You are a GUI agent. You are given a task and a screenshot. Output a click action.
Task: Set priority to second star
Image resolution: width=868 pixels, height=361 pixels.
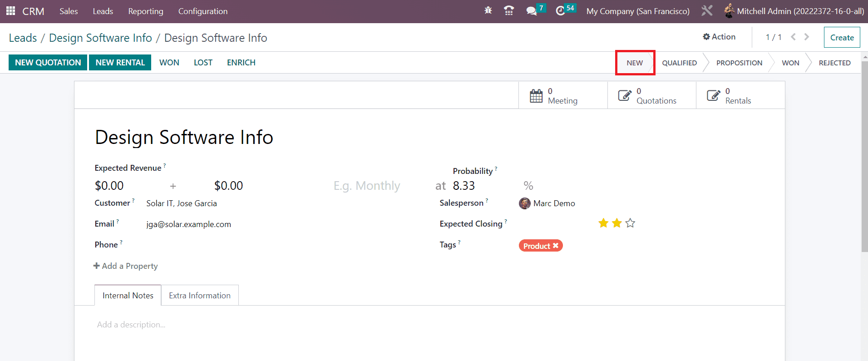point(616,223)
